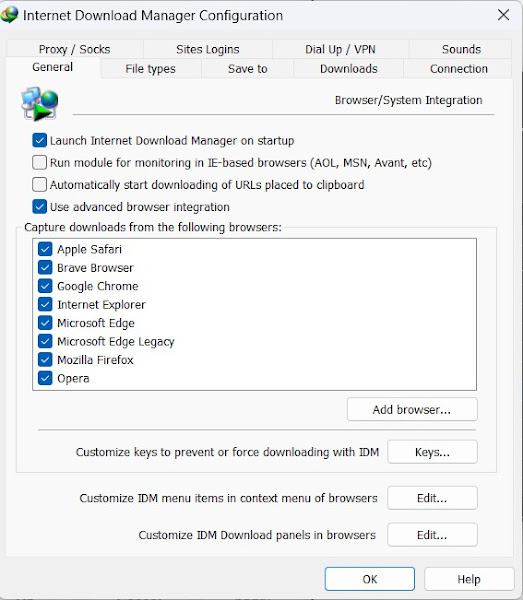This screenshot has width=523, height=600.
Task: Click 'Customize keys to prevent or force downloading' label
Action: [x=227, y=452]
